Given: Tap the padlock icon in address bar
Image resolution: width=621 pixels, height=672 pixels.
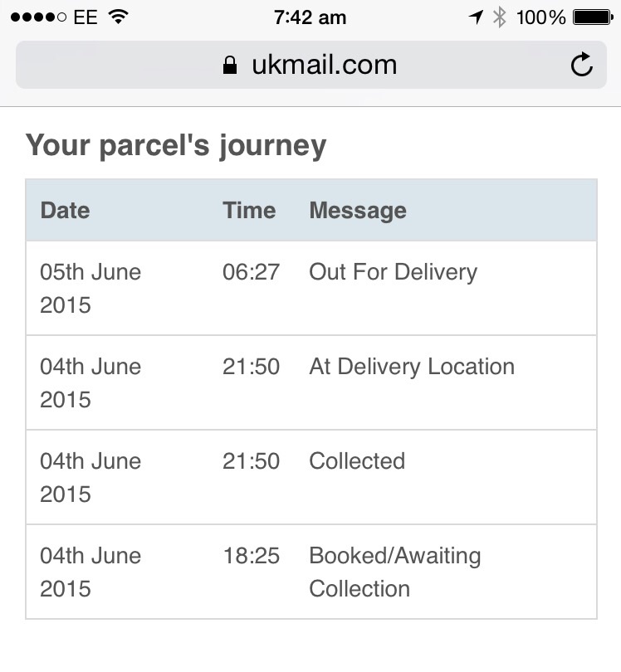Looking at the screenshot, I should pos(230,66).
